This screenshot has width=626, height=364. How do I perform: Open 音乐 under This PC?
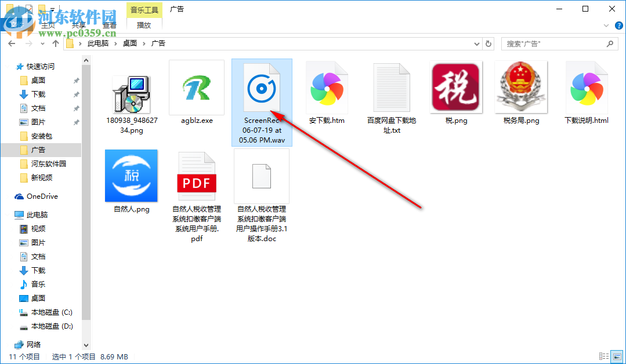pos(38,284)
